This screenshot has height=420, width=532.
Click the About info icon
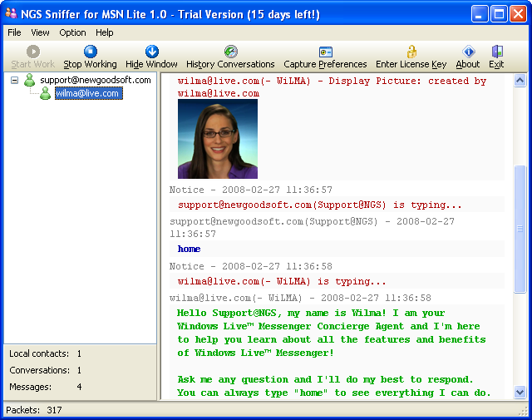click(468, 52)
